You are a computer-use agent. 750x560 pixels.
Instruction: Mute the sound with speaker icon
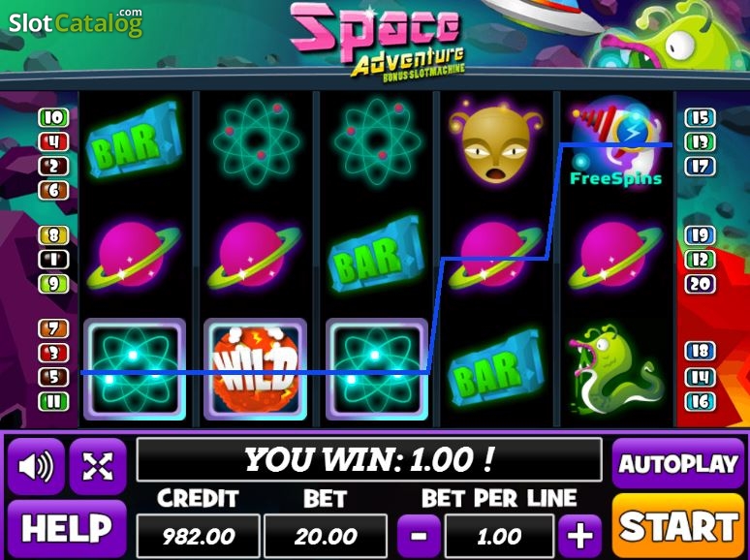click(x=36, y=466)
